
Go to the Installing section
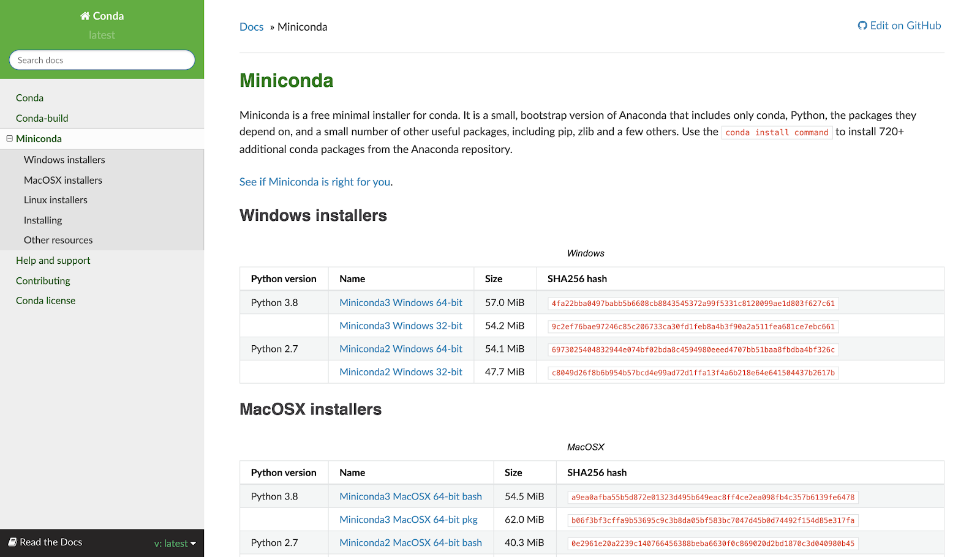(43, 220)
